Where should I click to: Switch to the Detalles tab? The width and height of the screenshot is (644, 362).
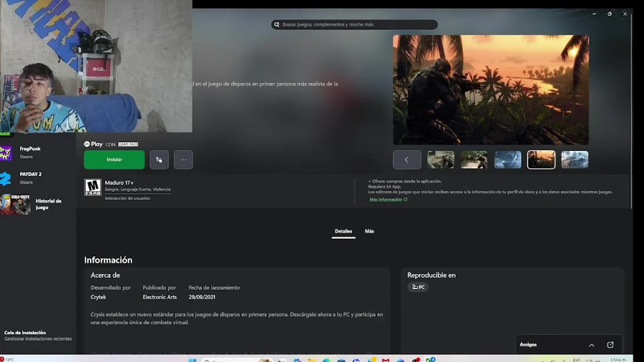[x=344, y=231]
